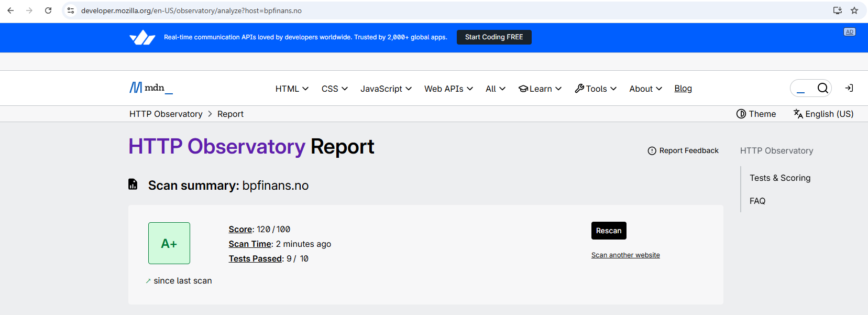Screen dimensions: 868x315
Task: Expand the HTML navigation menu
Action: point(292,89)
